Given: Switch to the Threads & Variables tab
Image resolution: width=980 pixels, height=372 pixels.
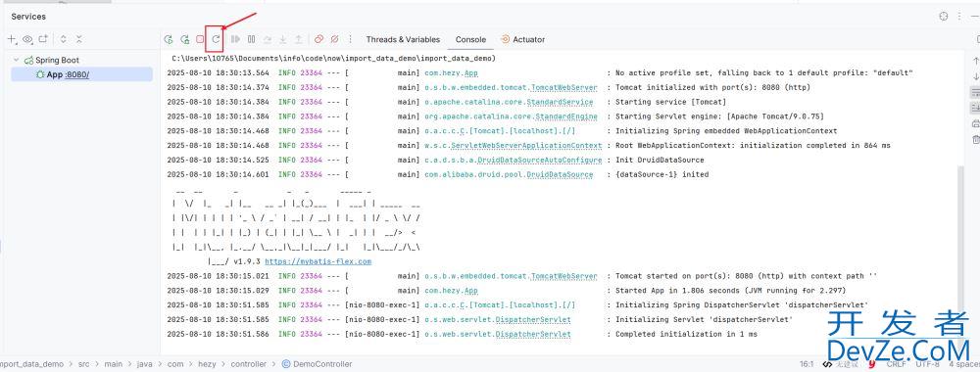Looking at the screenshot, I should pyautogui.click(x=403, y=39).
